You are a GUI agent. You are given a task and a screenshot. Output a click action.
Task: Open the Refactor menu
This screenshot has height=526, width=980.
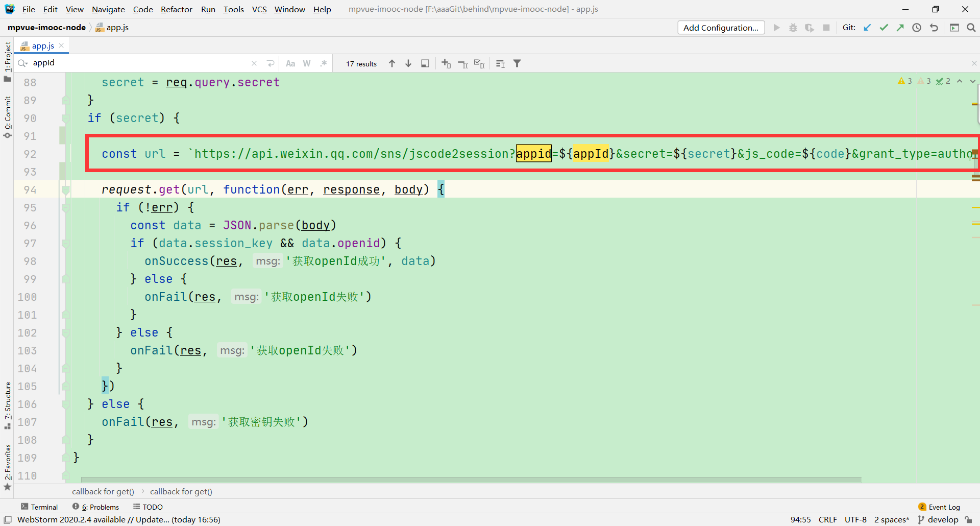(176, 9)
